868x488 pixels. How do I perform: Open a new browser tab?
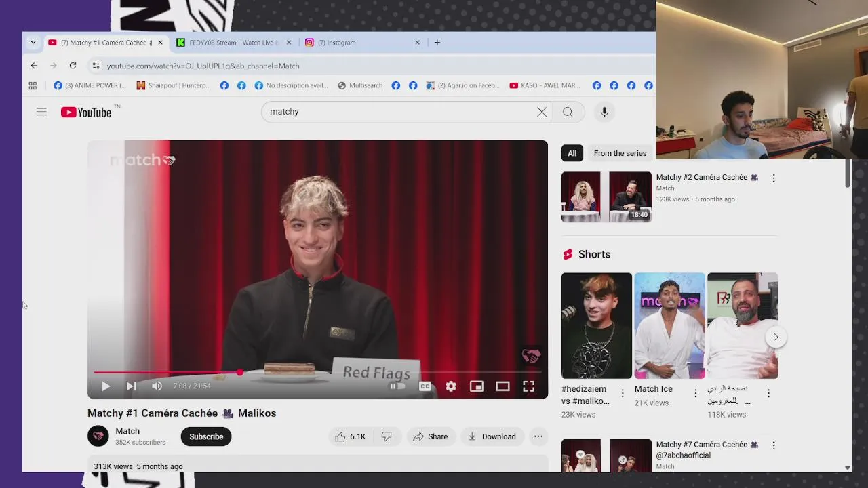[x=437, y=43]
